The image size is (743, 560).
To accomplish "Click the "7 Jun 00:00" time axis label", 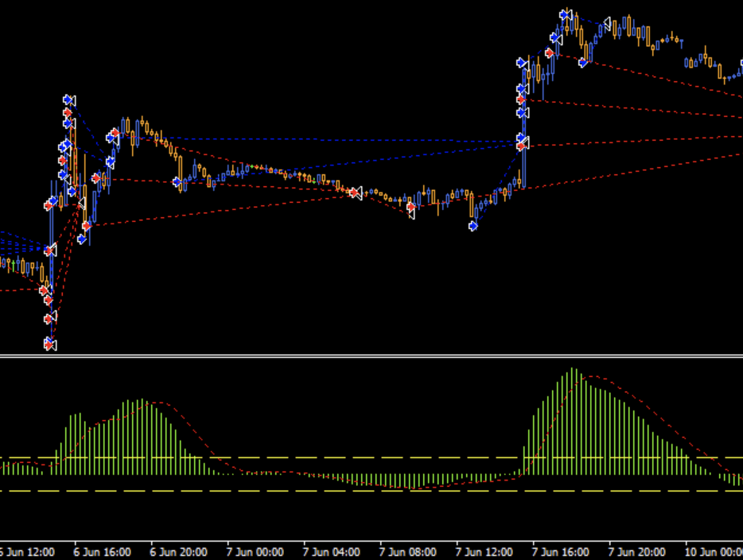I will point(256,551).
